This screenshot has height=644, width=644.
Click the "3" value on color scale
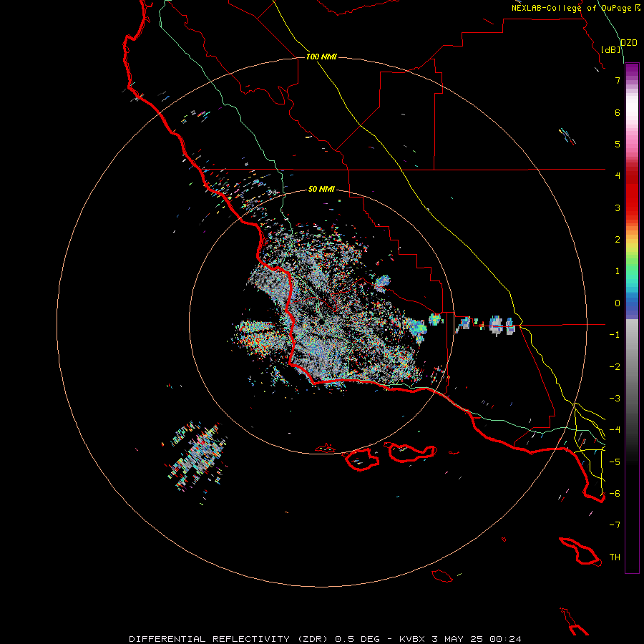(x=618, y=208)
